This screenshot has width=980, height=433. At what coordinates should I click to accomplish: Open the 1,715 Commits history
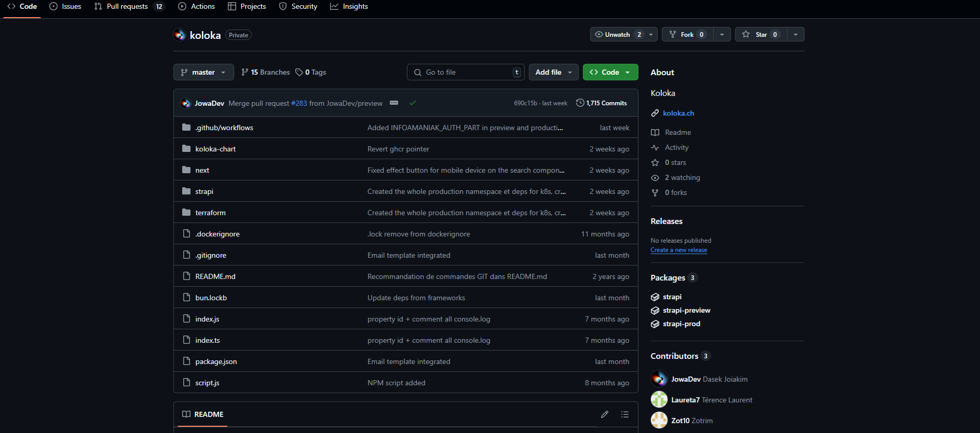coord(602,103)
